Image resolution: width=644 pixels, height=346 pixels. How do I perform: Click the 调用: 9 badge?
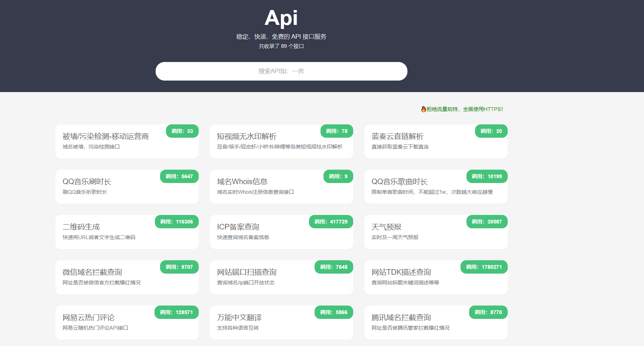[338, 176]
